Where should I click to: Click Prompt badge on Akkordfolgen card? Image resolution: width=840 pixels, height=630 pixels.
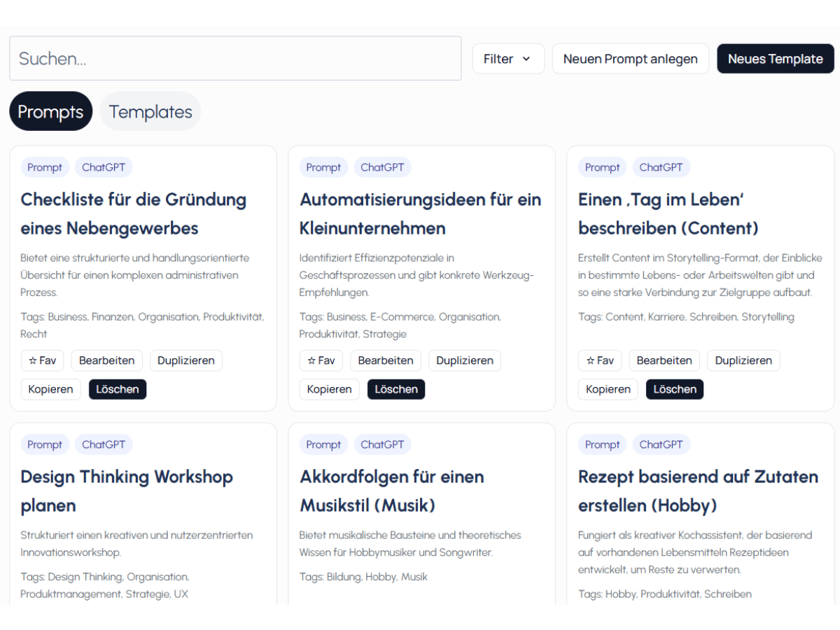click(323, 444)
